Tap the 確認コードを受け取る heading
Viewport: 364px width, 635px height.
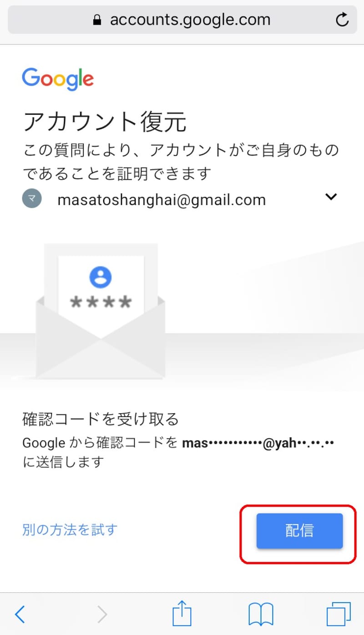101,419
